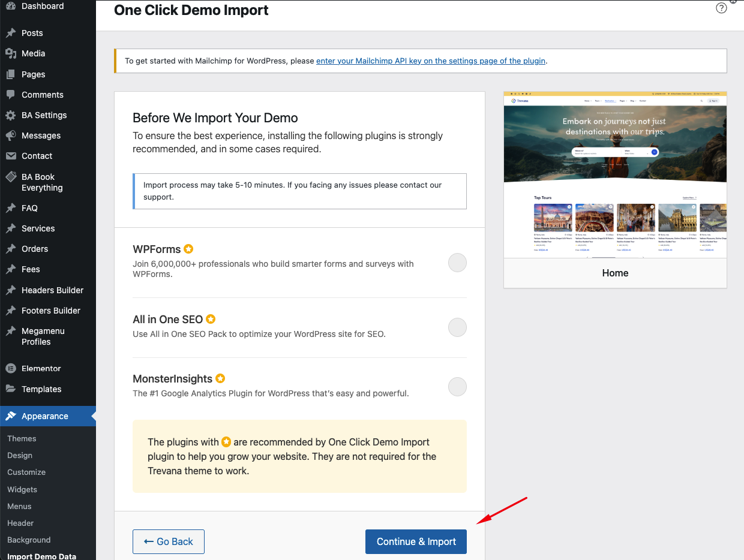Viewport: 744px width, 560px height.
Task: Click the BA Settings gear icon
Action: [x=11, y=115]
